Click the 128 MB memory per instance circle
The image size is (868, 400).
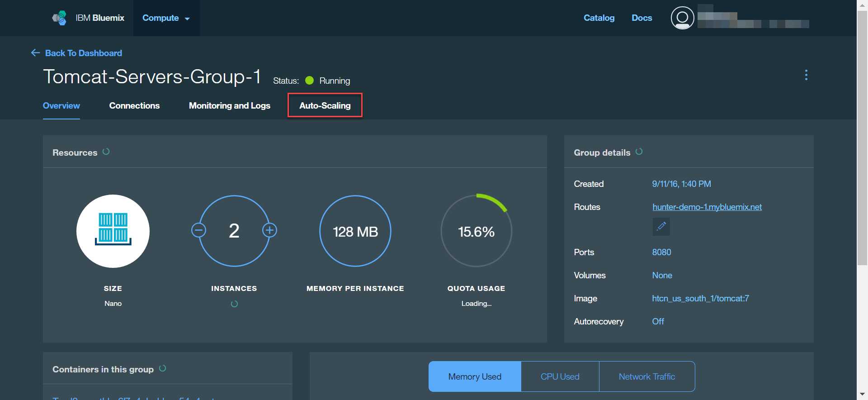355,231
